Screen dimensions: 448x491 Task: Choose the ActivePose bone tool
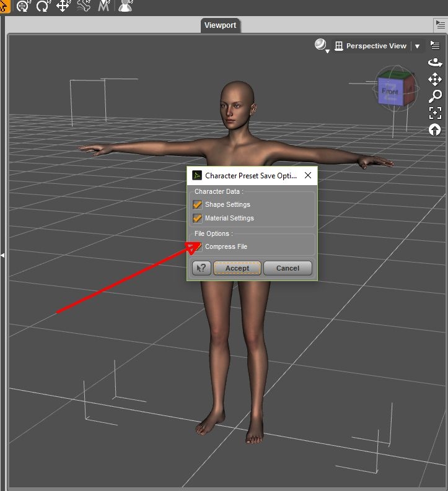pyautogui.click(x=83, y=6)
